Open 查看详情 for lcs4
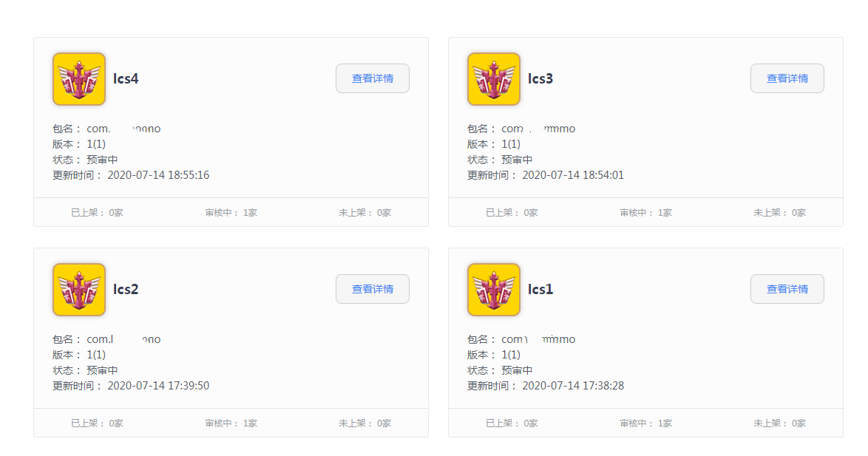The height and width of the screenshot is (456, 868). (373, 78)
